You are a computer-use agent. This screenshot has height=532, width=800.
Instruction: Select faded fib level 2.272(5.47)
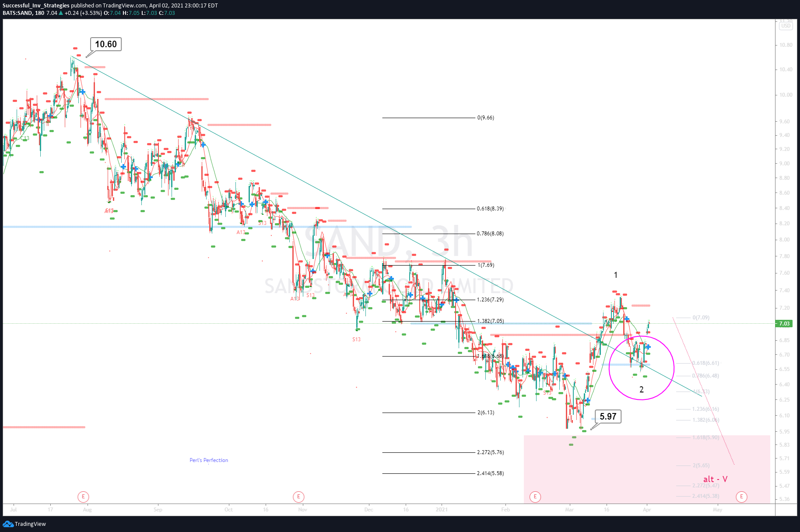[705, 486]
